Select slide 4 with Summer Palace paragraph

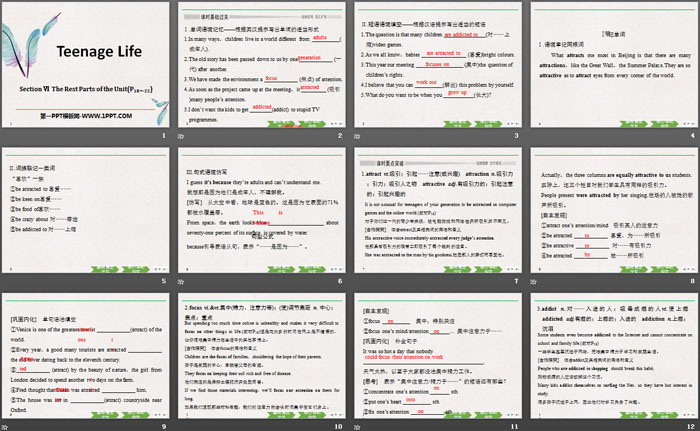(611, 71)
